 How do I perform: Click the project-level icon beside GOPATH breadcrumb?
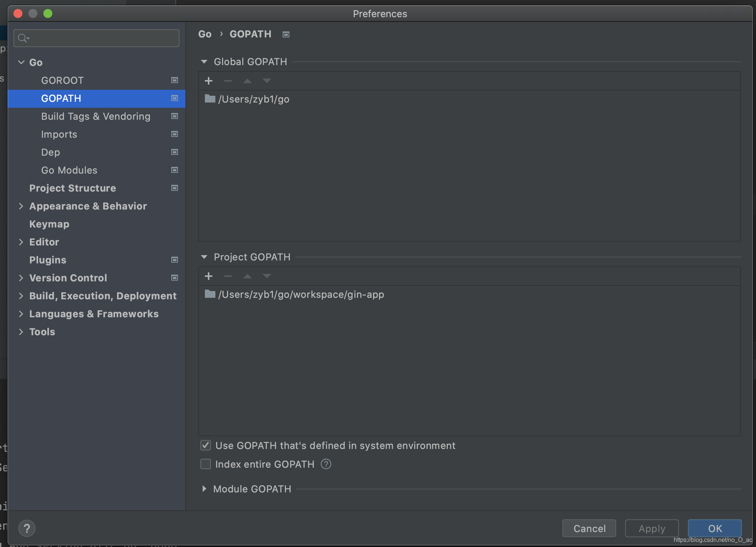286,34
